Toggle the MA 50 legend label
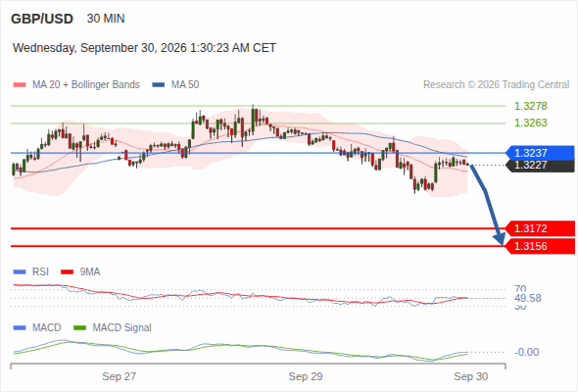This screenshot has width=578, height=392. (185, 85)
